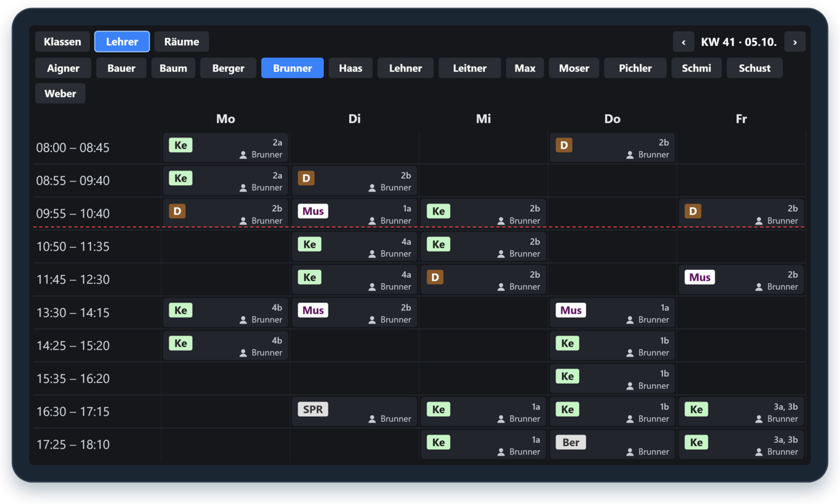Select teacher Max
The width and height of the screenshot is (840, 504).
coord(525,68)
